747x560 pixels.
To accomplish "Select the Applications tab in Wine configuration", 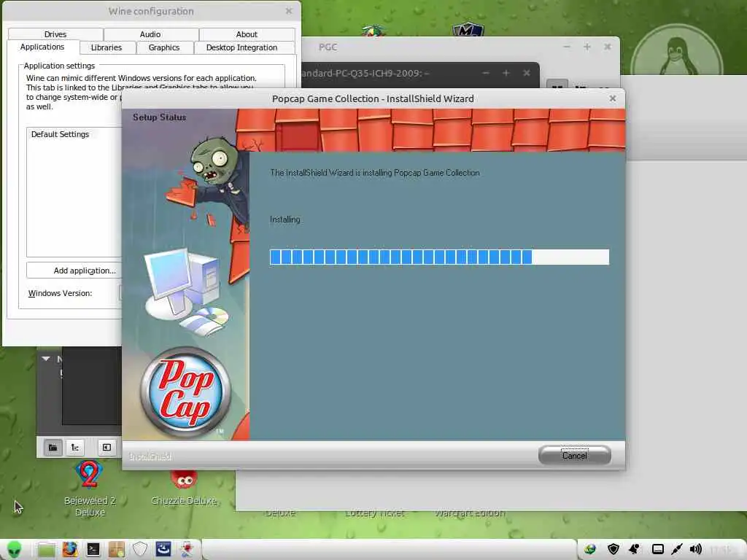I will pos(42,47).
